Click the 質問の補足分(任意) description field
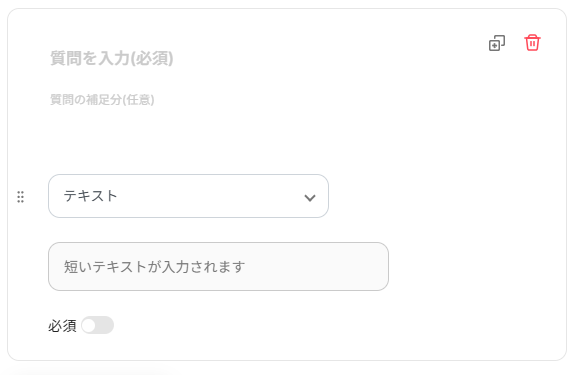The height and width of the screenshot is (375, 577). click(x=102, y=100)
